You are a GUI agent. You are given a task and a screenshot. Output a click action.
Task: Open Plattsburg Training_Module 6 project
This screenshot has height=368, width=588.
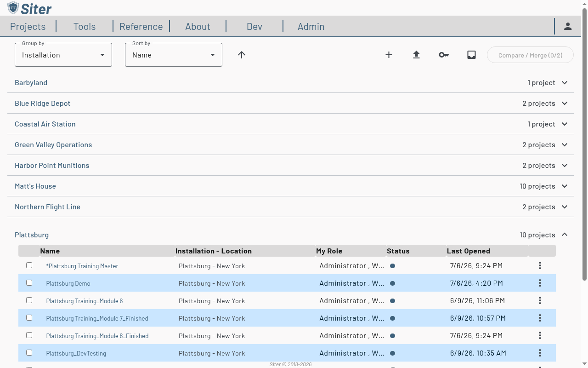pos(85,301)
